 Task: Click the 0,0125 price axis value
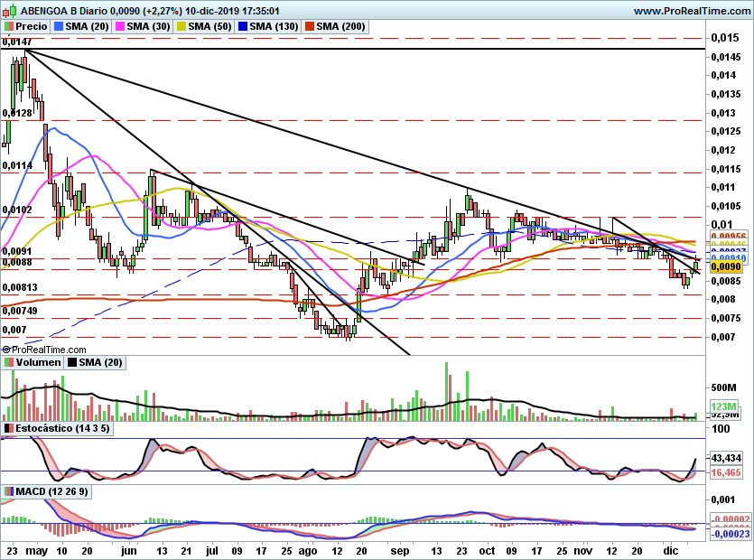(726, 131)
